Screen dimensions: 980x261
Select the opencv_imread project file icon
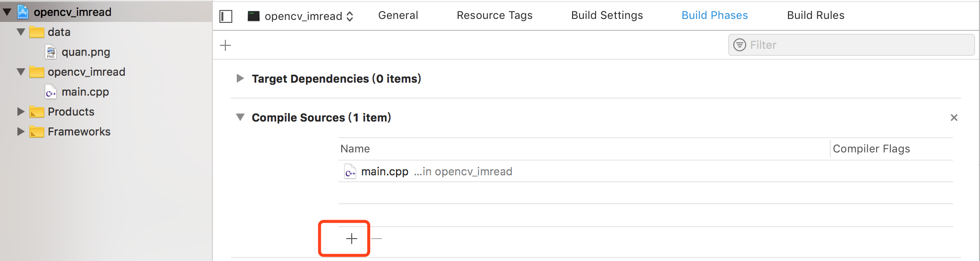click(23, 12)
